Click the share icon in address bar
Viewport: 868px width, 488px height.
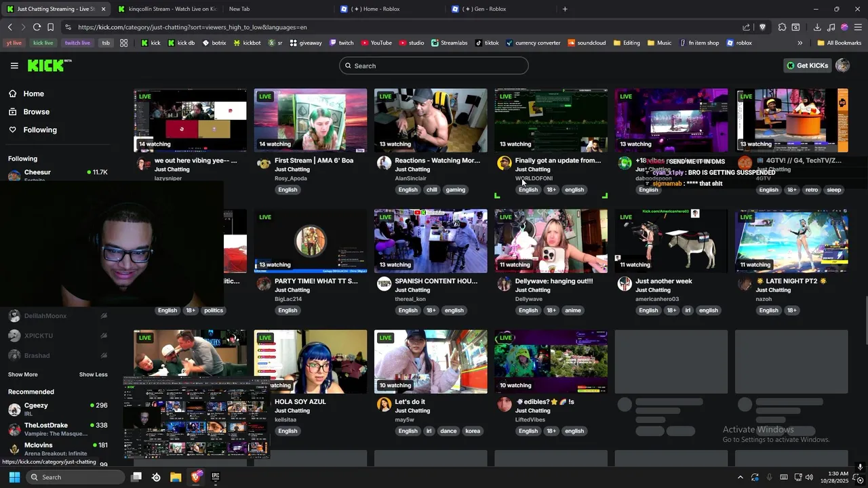[747, 27]
